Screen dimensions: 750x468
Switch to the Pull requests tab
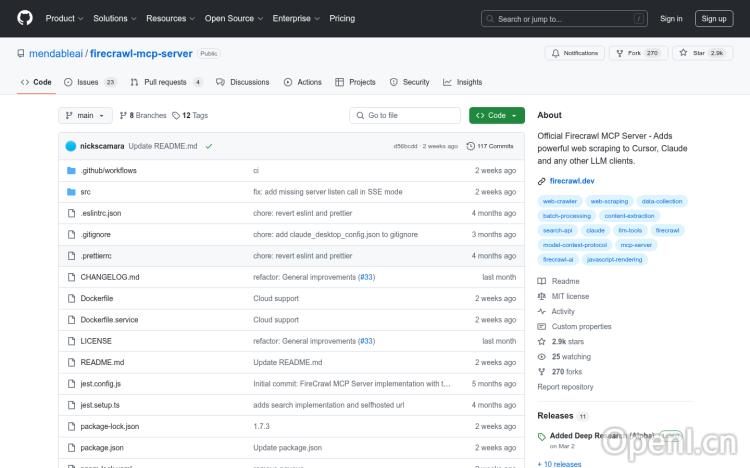click(165, 82)
